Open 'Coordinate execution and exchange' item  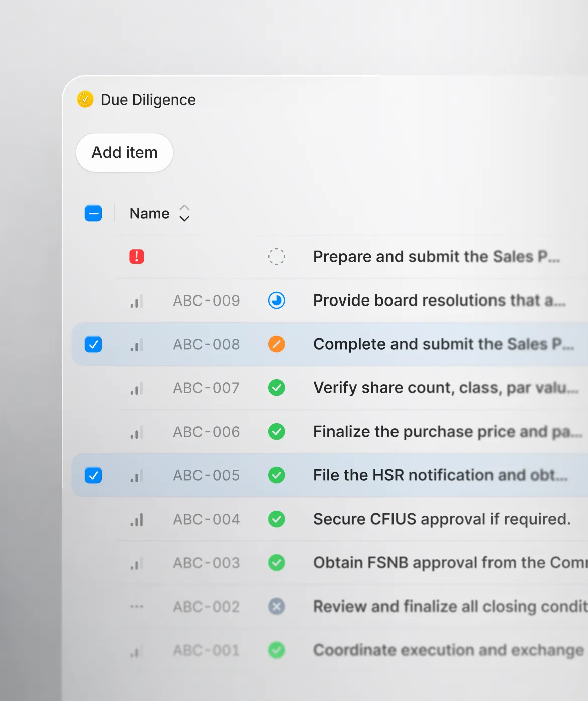pos(449,650)
